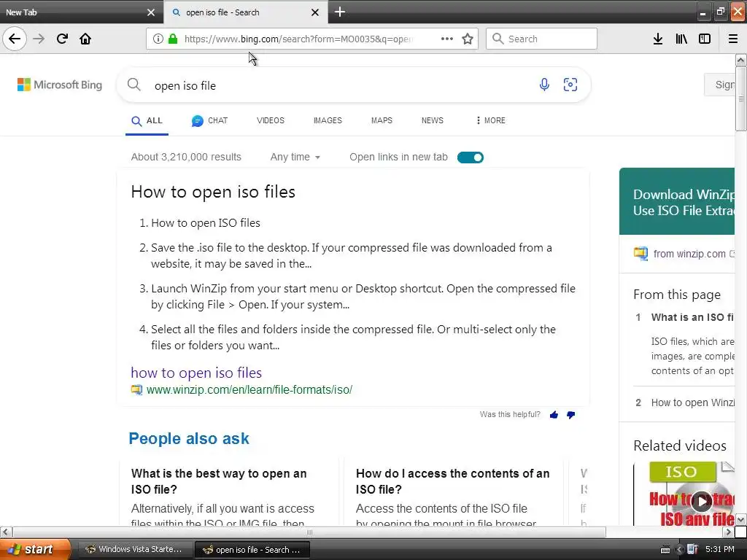Select the ALL results tab

pos(147,121)
